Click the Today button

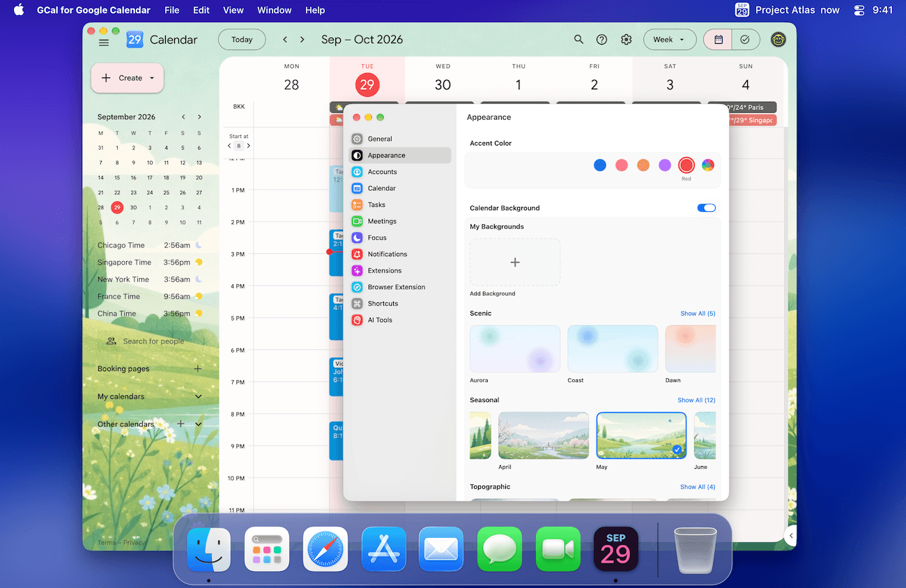[x=242, y=40]
